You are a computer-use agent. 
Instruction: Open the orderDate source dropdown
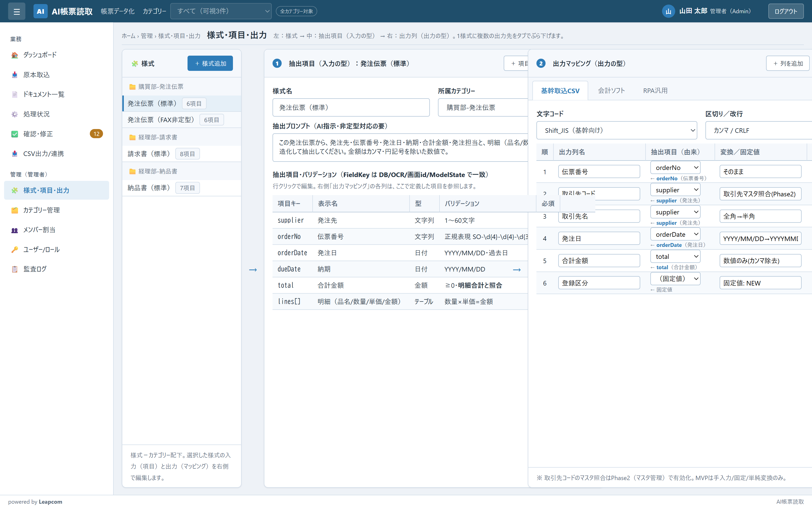[675, 234]
